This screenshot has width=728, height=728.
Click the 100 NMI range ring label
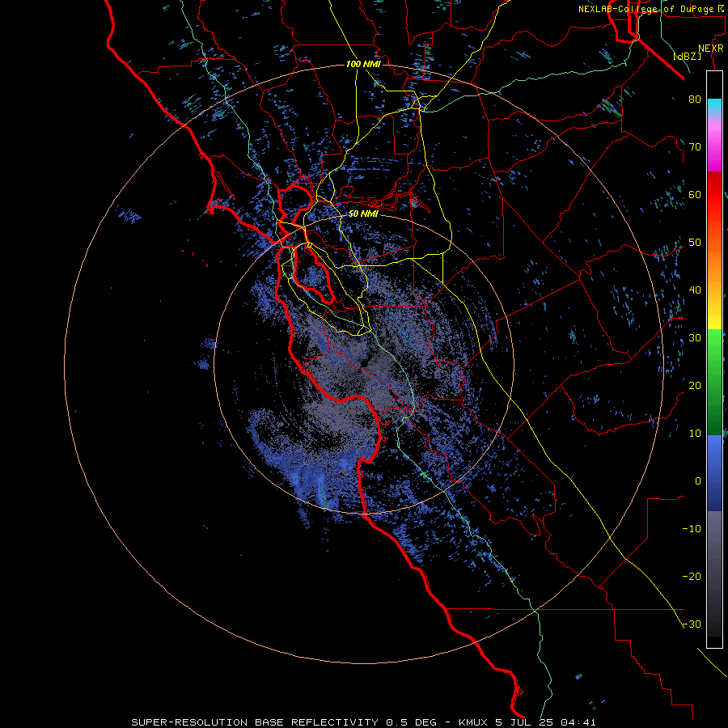(x=363, y=64)
